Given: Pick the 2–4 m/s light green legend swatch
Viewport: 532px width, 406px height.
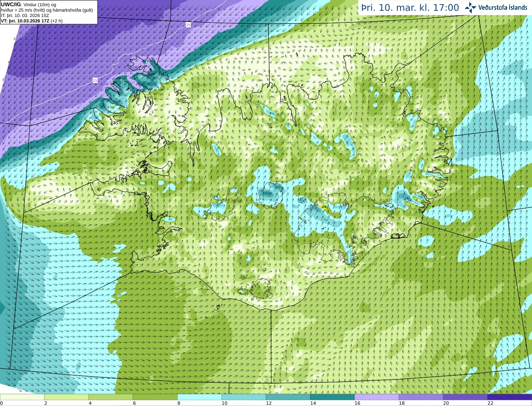Looking at the screenshot, I should [66, 397].
